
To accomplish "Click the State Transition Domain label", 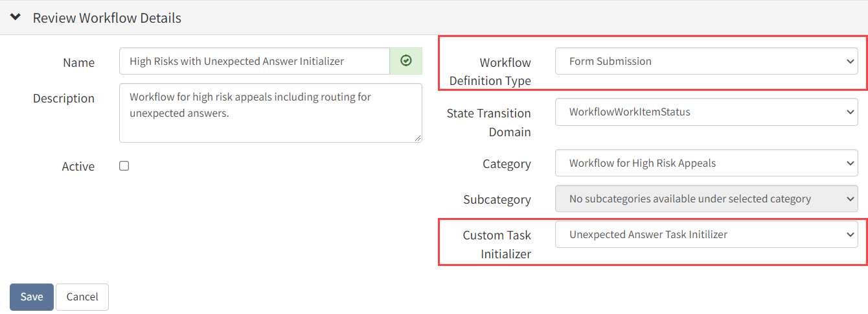I will click(489, 123).
